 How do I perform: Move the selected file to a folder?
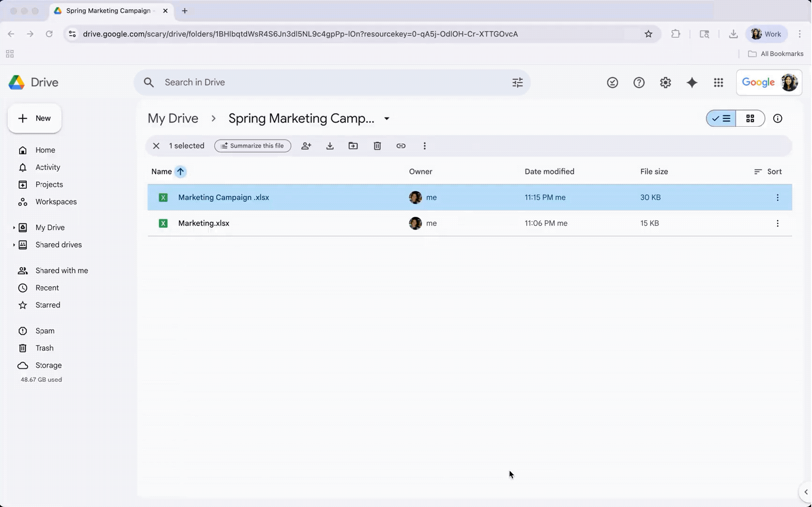tap(353, 146)
